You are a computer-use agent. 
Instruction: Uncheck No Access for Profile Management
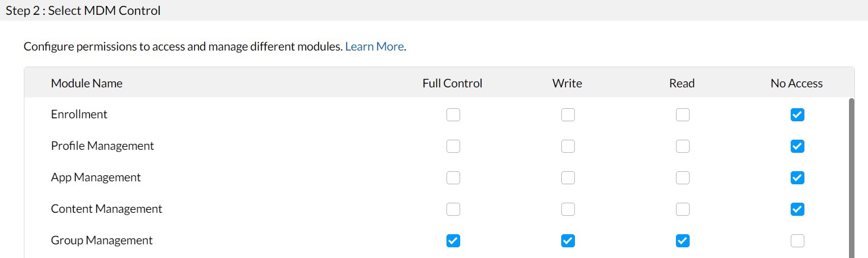click(x=797, y=146)
